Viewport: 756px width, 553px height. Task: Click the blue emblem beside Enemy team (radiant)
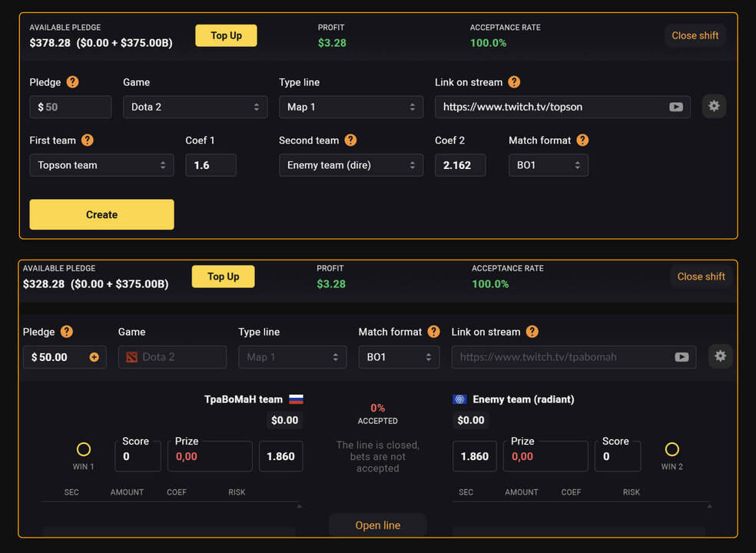(459, 399)
